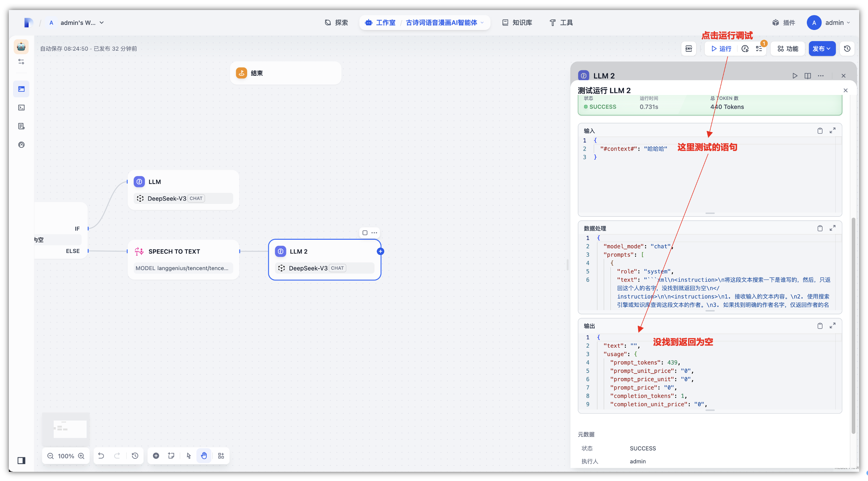Open the checklist with orange badge
Screen dimensions: 868x481
pyautogui.click(x=759, y=49)
